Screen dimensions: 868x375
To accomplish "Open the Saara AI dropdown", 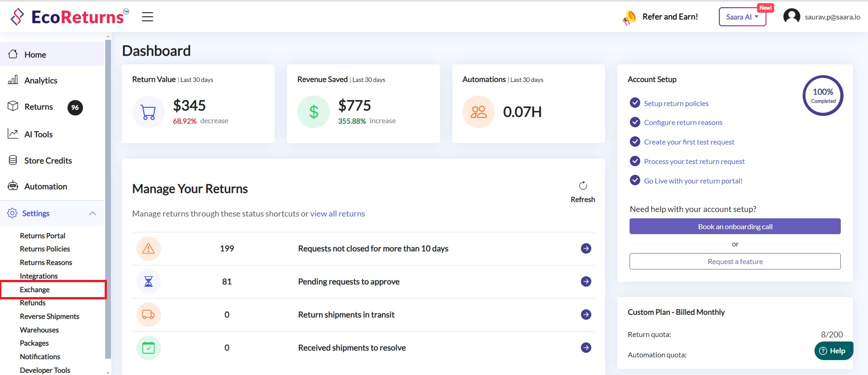I will (742, 17).
